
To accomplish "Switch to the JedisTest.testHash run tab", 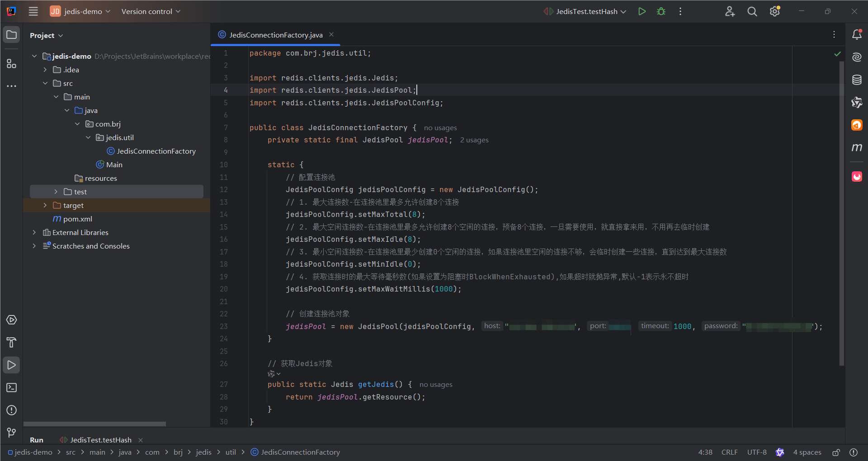I will [x=99, y=439].
